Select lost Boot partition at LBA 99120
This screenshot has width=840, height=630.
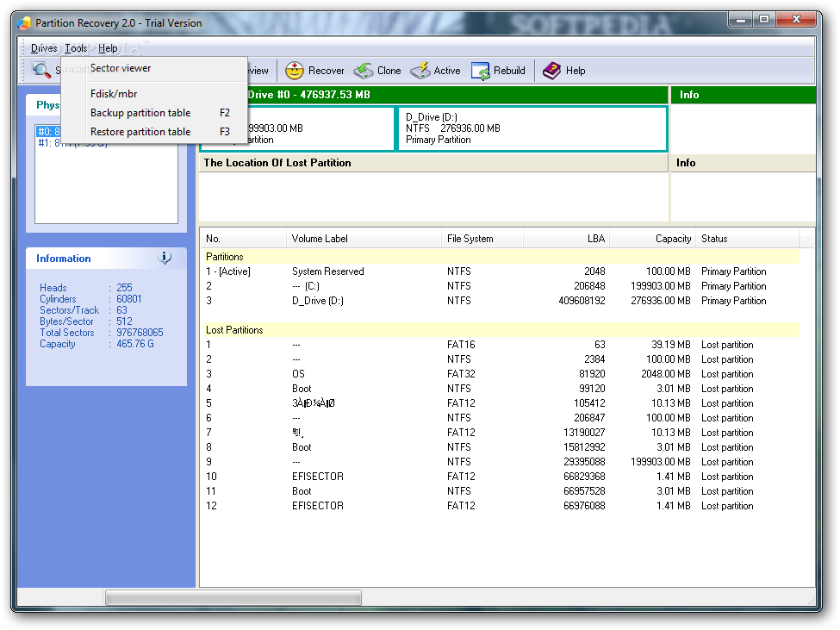[501, 389]
